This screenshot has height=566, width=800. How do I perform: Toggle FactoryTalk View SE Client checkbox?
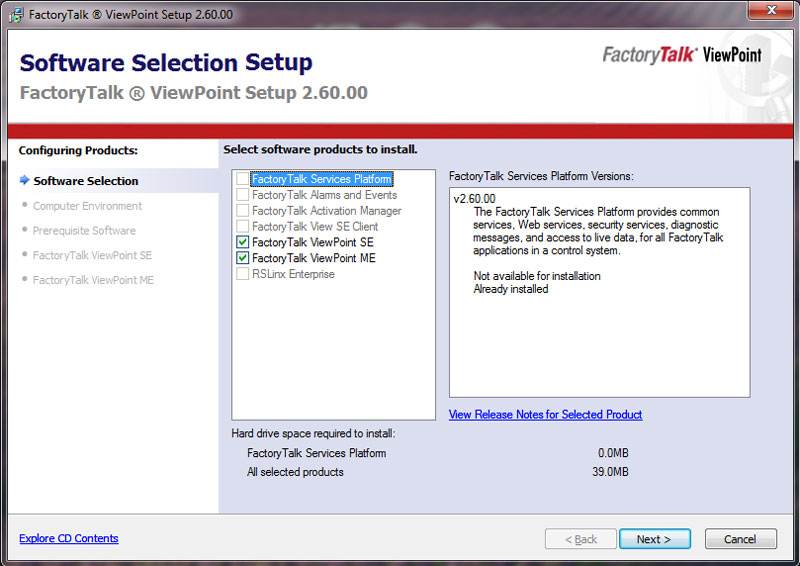(x=242, y=226)
